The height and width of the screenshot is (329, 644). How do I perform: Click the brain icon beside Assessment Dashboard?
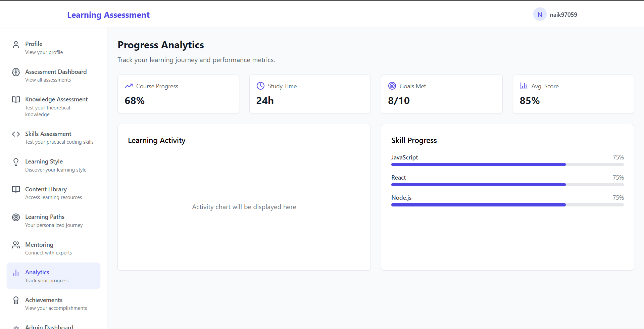pyautogui.click(x=16, y=72)
